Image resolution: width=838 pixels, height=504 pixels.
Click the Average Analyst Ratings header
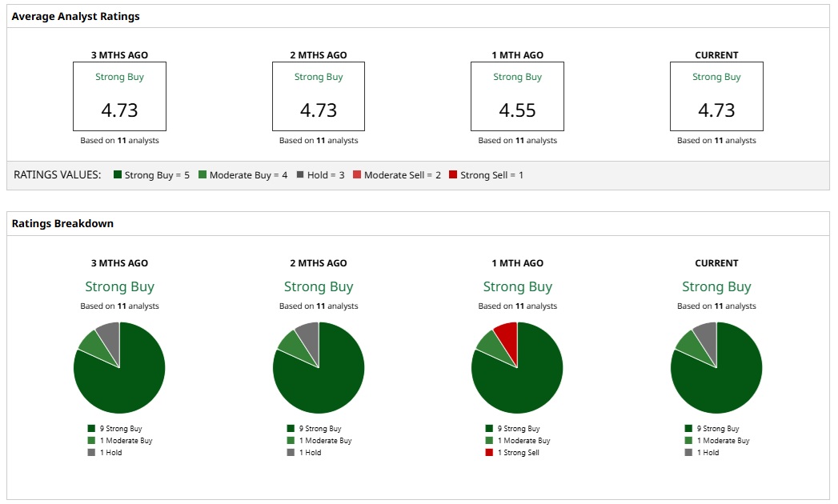click(x=75, y=16)
